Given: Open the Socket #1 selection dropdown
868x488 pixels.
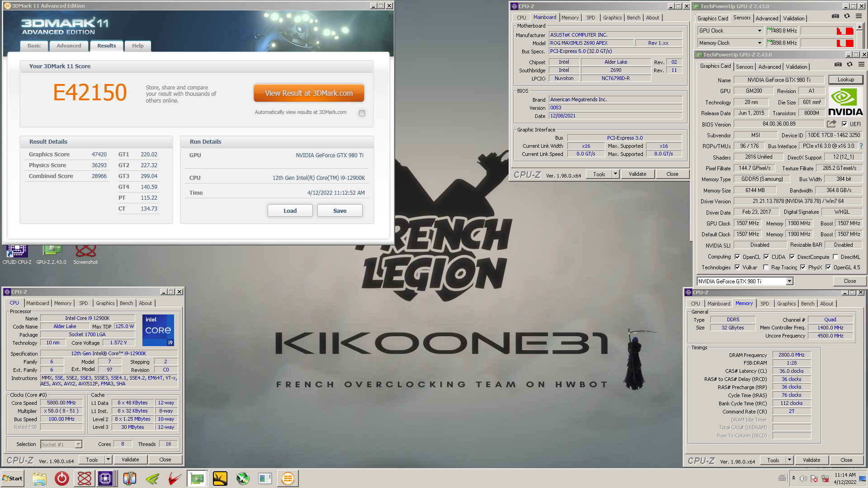Looking at the screenshot, I should pos(78,444).
